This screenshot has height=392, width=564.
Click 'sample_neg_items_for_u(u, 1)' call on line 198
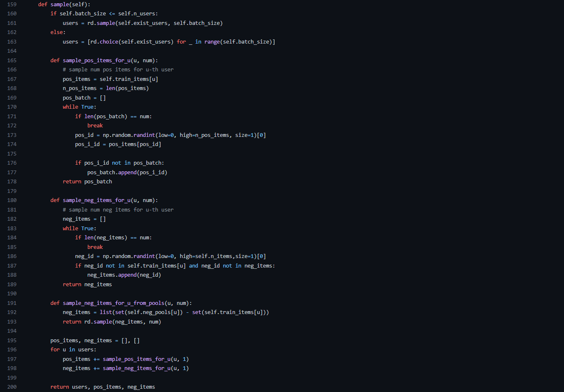146,368
